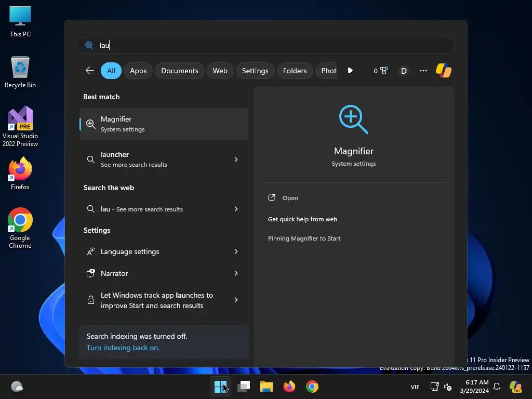Open Narrator settings result
Viewport: 532px width, 399px height.
click(164, 273)
